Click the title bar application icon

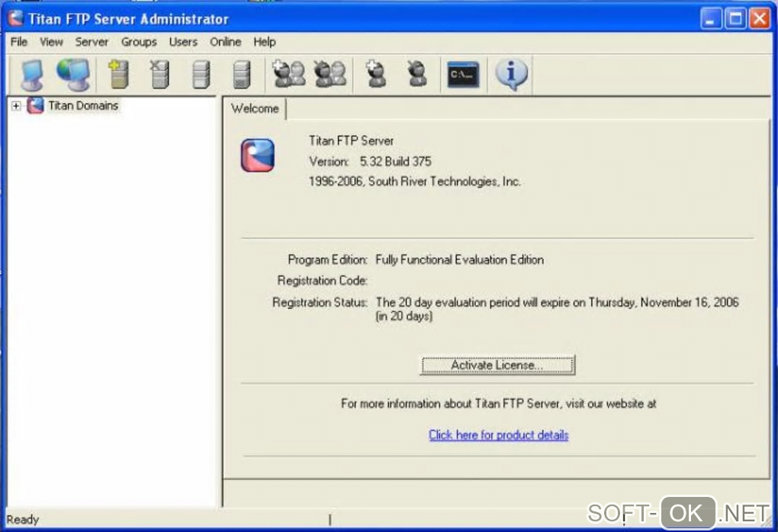pos(15,18)
